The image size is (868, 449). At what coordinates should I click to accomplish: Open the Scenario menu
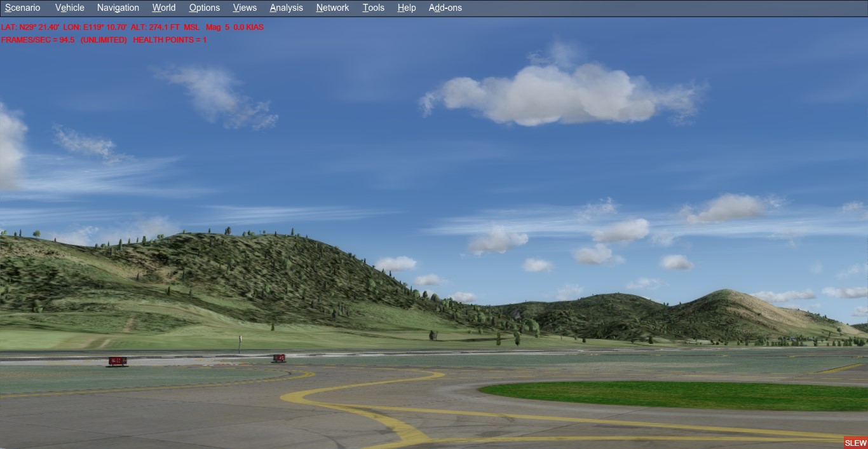pos(22,8)
